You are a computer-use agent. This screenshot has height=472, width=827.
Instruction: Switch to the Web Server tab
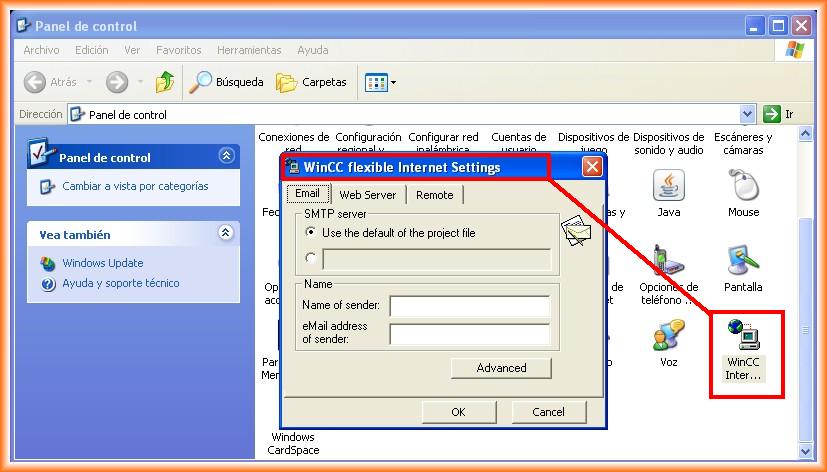pyautogui.click(x=367, y=195)
